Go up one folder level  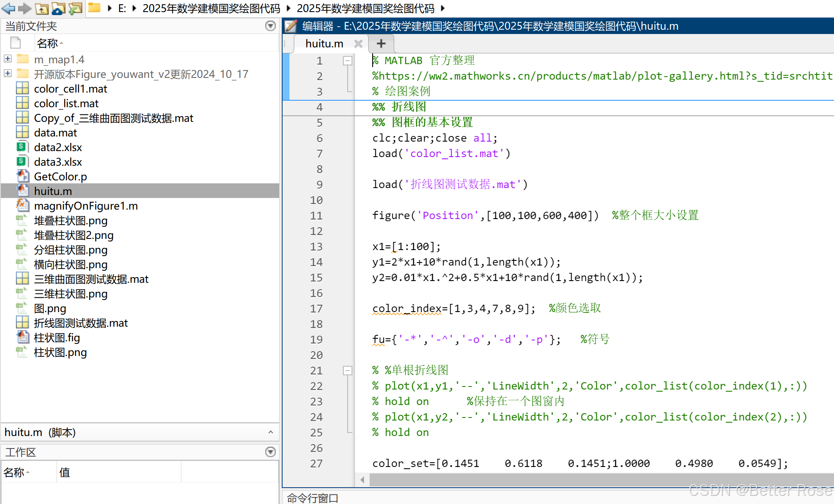41,8
